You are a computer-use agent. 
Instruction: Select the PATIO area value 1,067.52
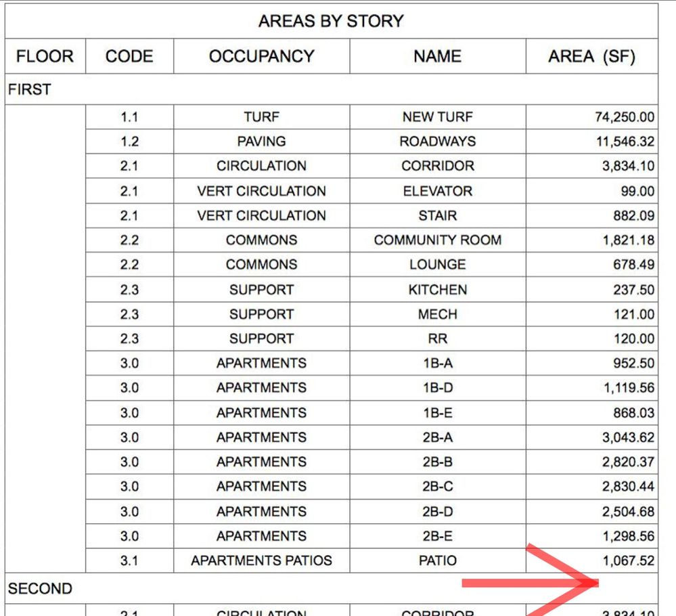629,560
